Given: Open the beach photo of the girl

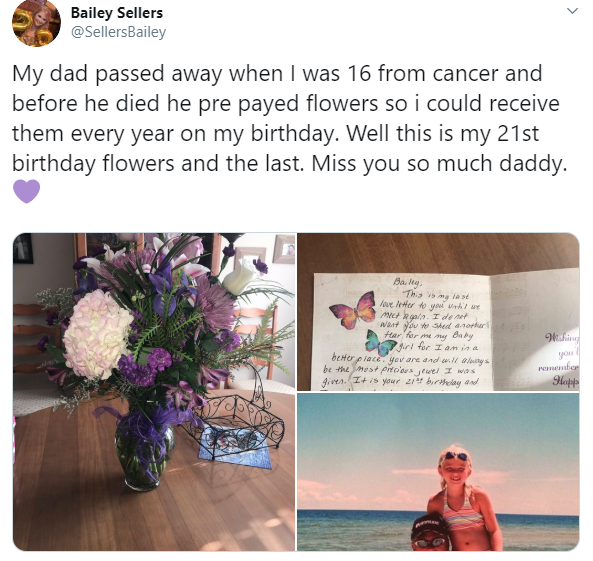Looking at the screenshot, I should tap(438, 472).
